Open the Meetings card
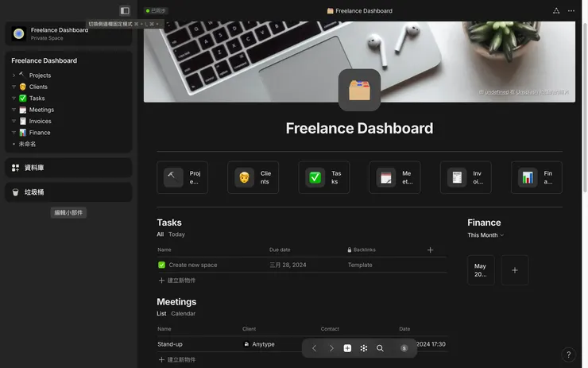This screenshot has width=588, height=368. (x=395, y=177)
